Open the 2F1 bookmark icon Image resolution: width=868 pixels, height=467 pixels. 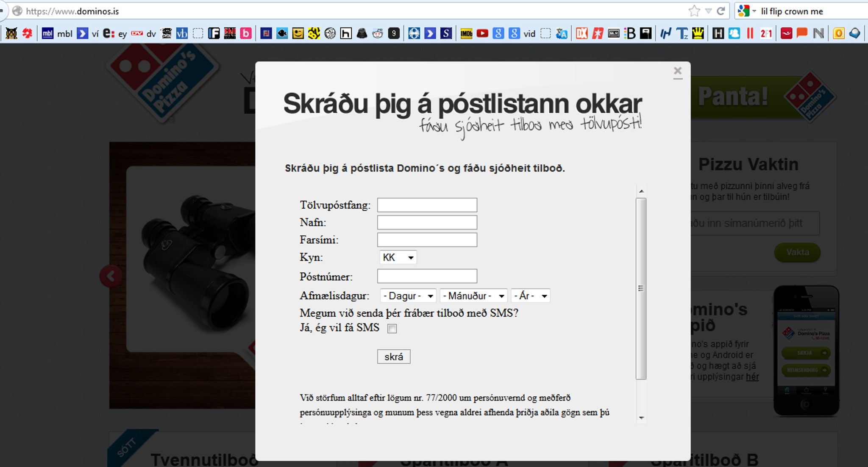click(766, 33)
